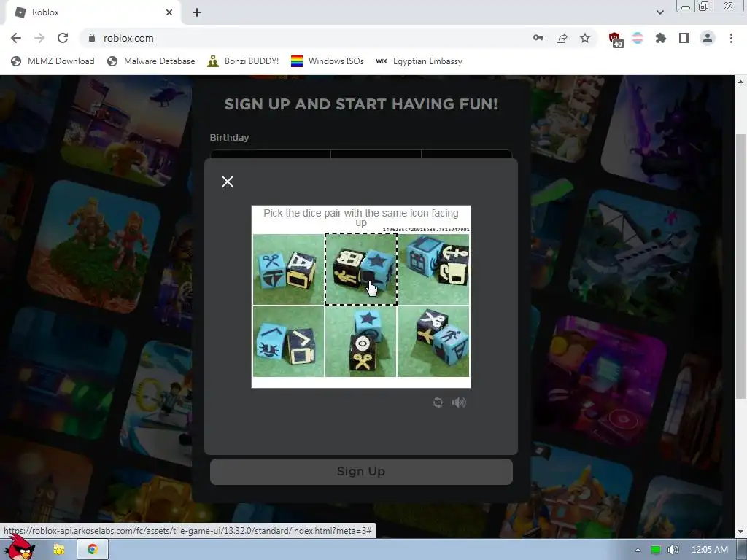This screenshot has width=747, height=560.
Task: Open the MEMZ Download bookmark
Action: tap(53, 61)
